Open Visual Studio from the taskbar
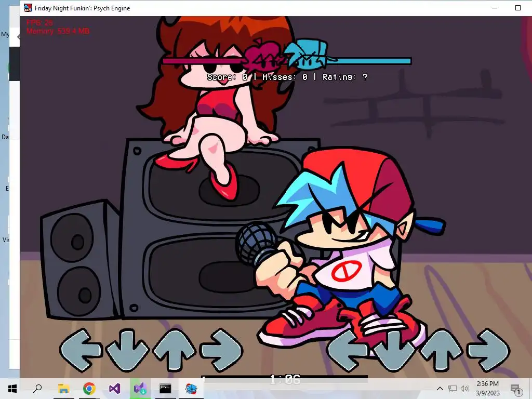 114,388
